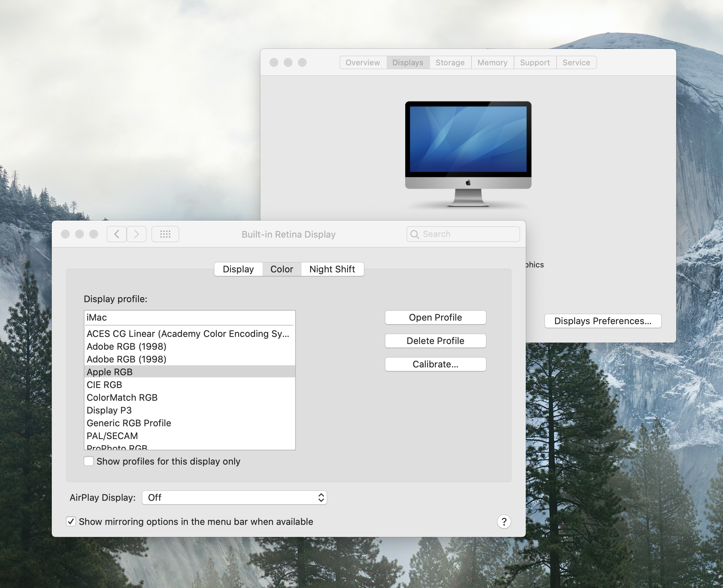723x588 pixels.
Task: Uncheck Show mirroring options in menu bar
Action: (71, 521)
